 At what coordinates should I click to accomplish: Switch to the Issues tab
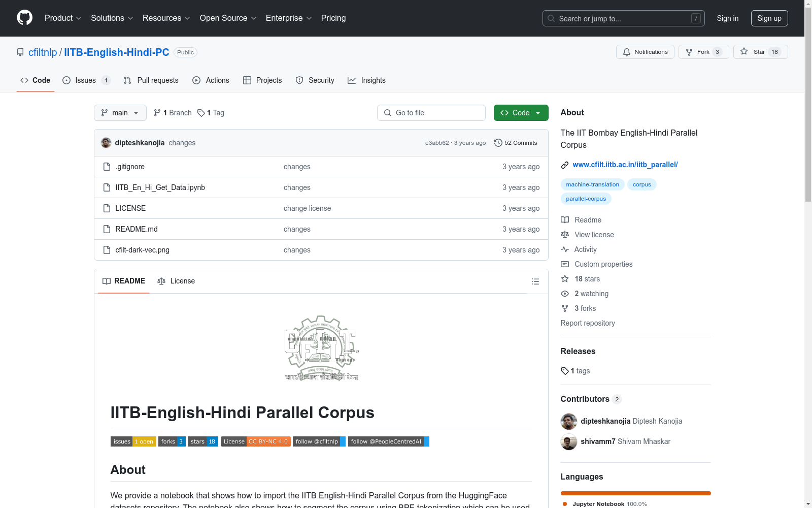pyautogui.click(x=86, y=80)
